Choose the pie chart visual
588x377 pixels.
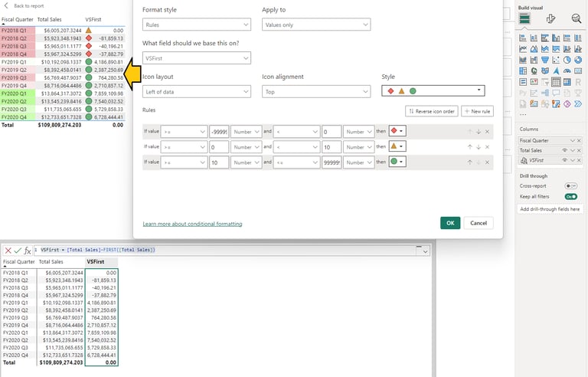(x=567, y=60)
